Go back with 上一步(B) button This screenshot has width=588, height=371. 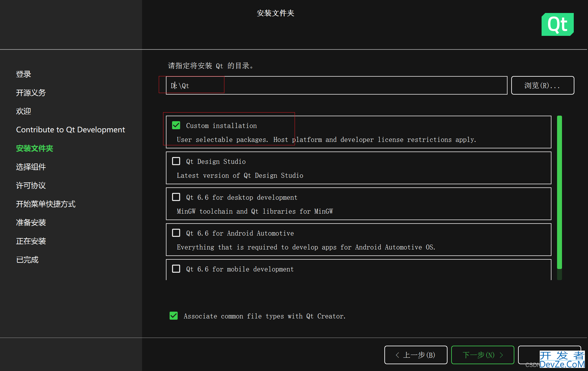pos(416,355)
